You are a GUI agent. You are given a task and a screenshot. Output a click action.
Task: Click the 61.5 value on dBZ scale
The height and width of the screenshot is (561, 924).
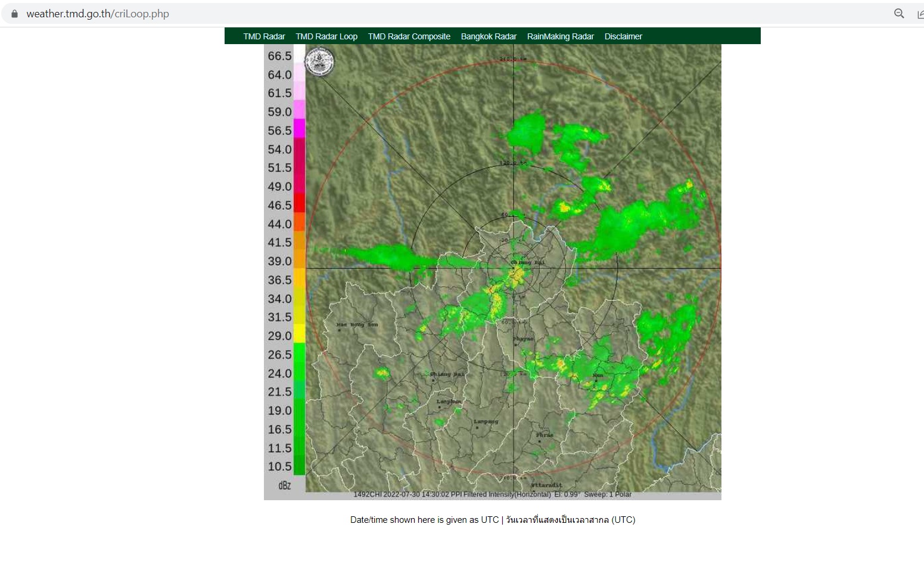(279, 93)
